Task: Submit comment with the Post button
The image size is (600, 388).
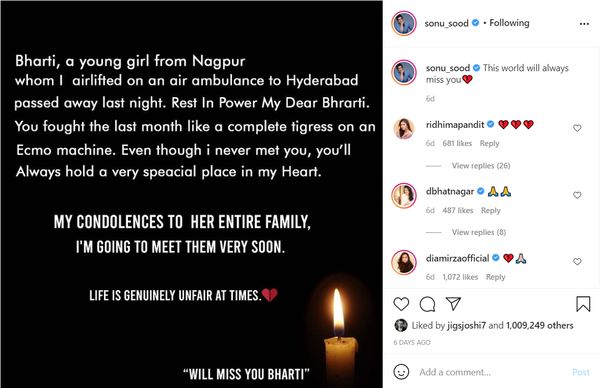Action: coord(580,372)
